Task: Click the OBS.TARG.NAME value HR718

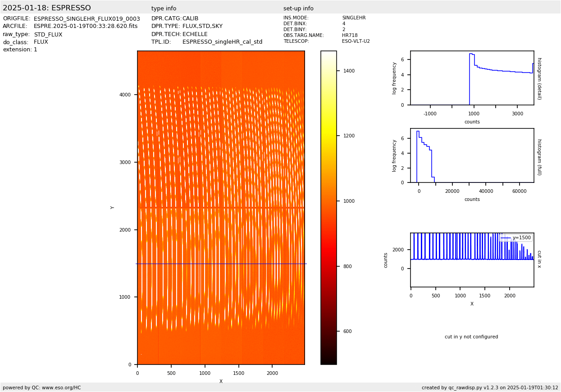Action: pyautogui.click(x=350, y=36)
